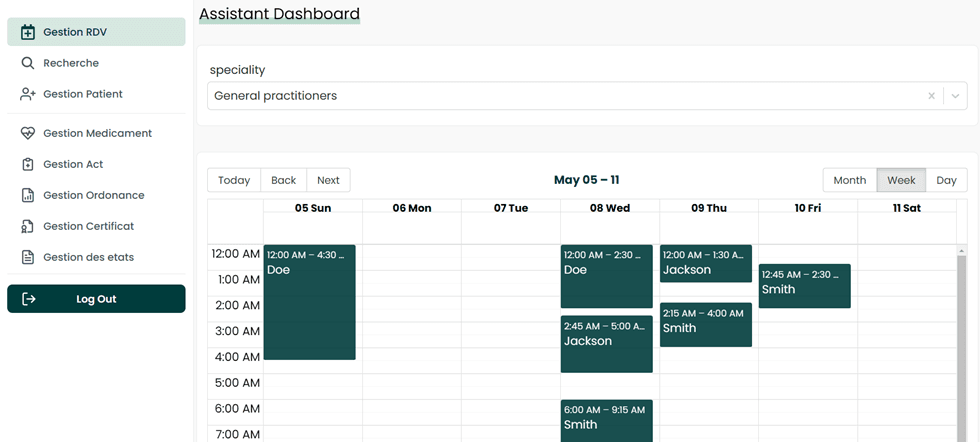Switch calendar to Day view
The width and height of the screenshot is (980, 442).
click(x=946, y=180)
